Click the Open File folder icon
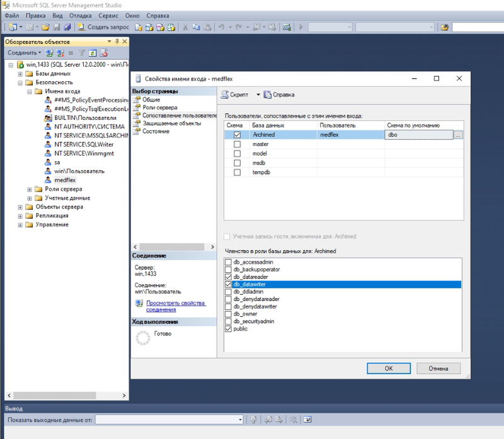Screen dimensions: 504x439 [x=45, y=27]
